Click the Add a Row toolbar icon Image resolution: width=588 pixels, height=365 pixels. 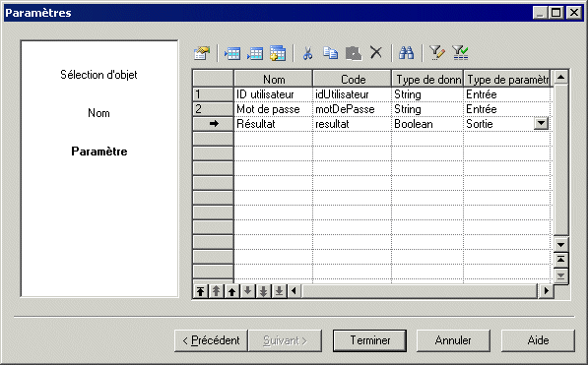(x=255, y=53)
